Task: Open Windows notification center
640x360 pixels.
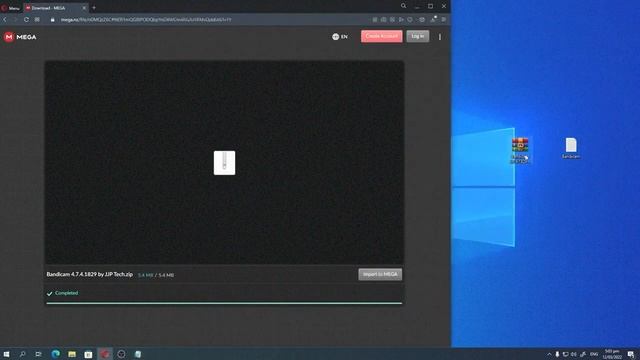Action: [631, 354]
